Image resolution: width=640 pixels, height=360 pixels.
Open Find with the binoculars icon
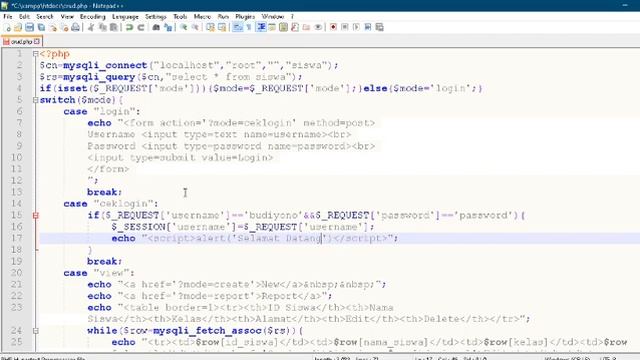(x=156, y=27)
